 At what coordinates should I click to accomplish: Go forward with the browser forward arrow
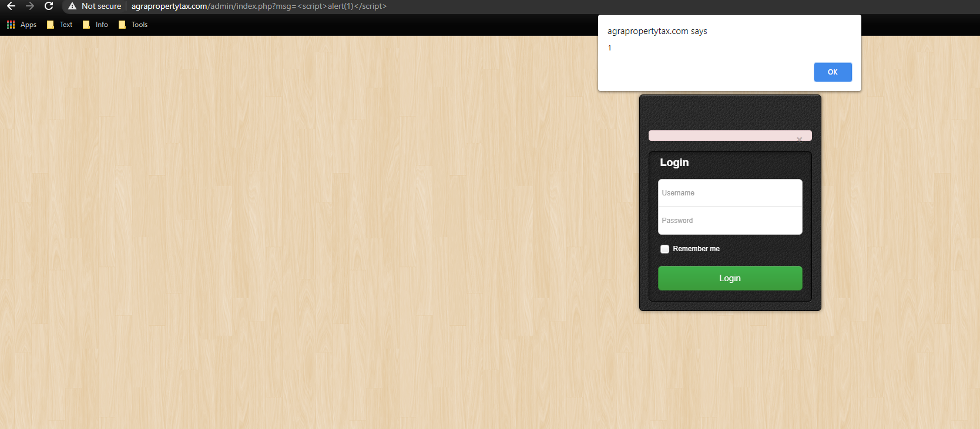pos(30,6)
